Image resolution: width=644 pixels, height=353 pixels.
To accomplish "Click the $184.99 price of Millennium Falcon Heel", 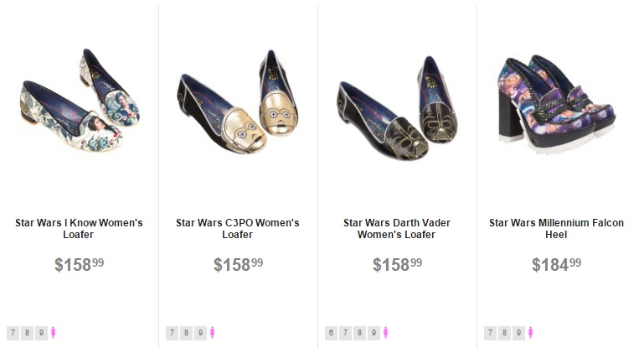I will coord(556,265).
